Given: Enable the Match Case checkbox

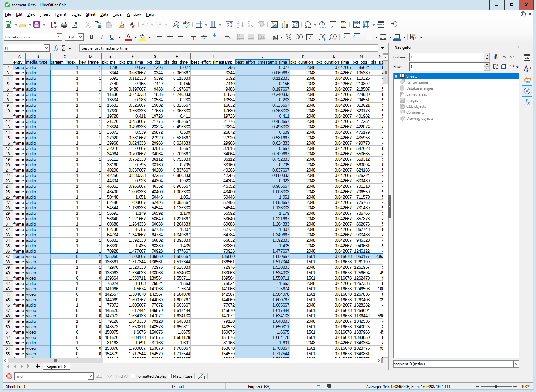Looking at the screenshot, I should tap(170, 376).
